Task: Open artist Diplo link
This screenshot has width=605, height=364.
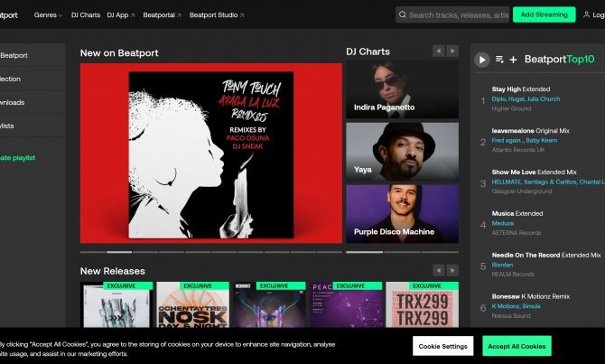Action: pos(498,98)
